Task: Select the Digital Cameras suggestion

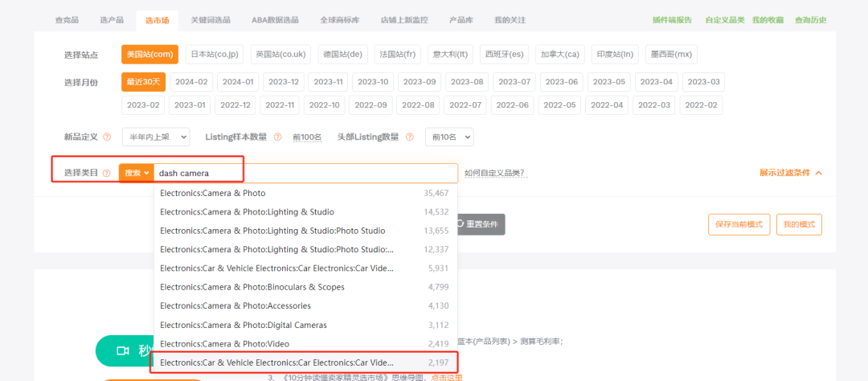Action: [x=305, y=325]
